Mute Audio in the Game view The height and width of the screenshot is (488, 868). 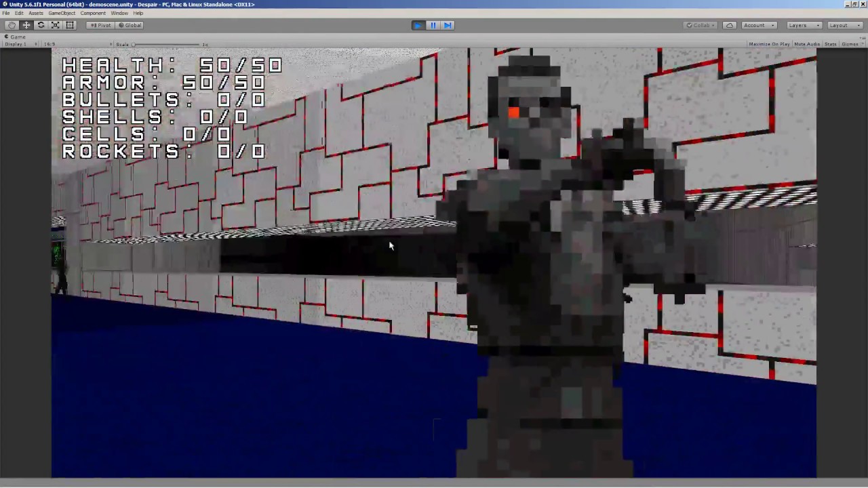click(x=807, y=44)
